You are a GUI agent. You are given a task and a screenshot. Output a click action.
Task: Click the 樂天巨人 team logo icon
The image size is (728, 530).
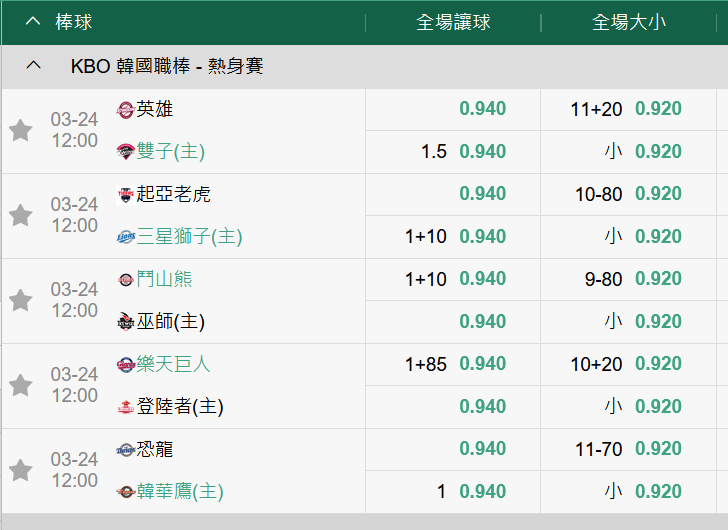(x=125, y=364)
